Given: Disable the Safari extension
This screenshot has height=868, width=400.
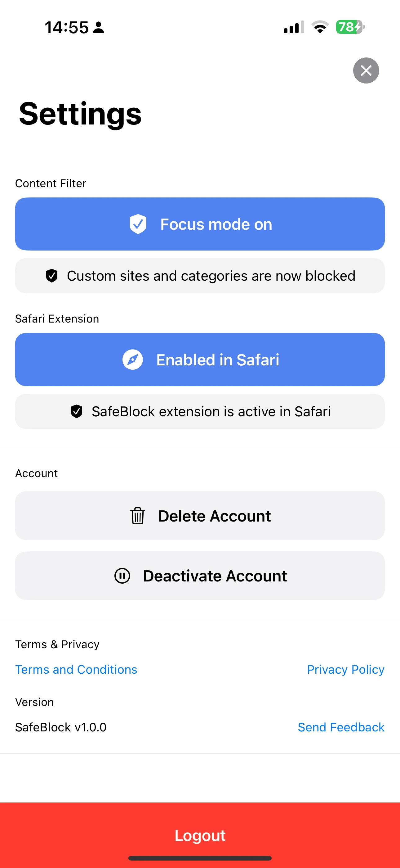Looking at the screenshot, I should 199,359.
